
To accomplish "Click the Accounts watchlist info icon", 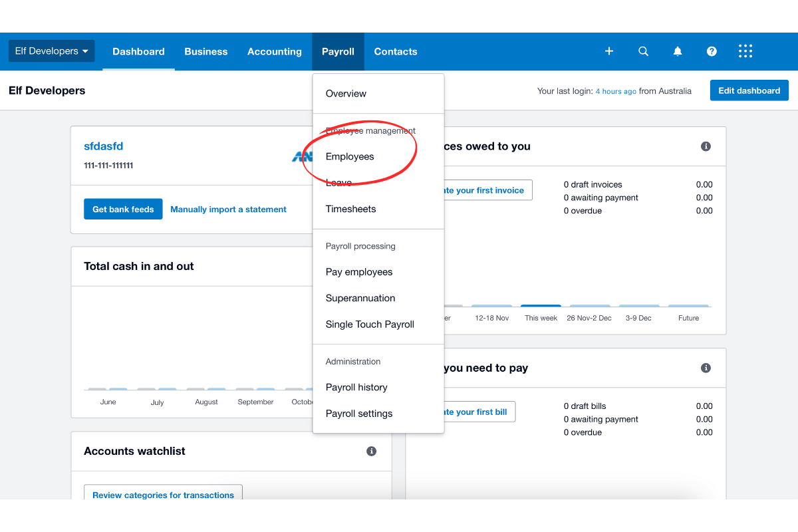I will (x=371, y=451).
